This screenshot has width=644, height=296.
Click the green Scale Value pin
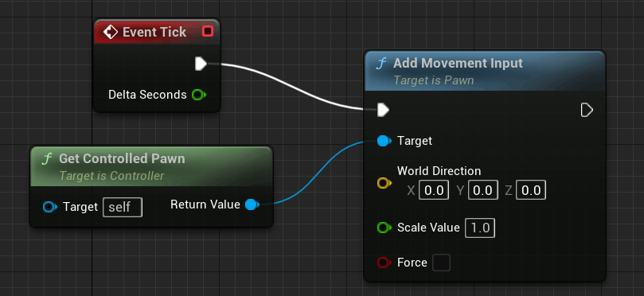click(x=384, y=228)
